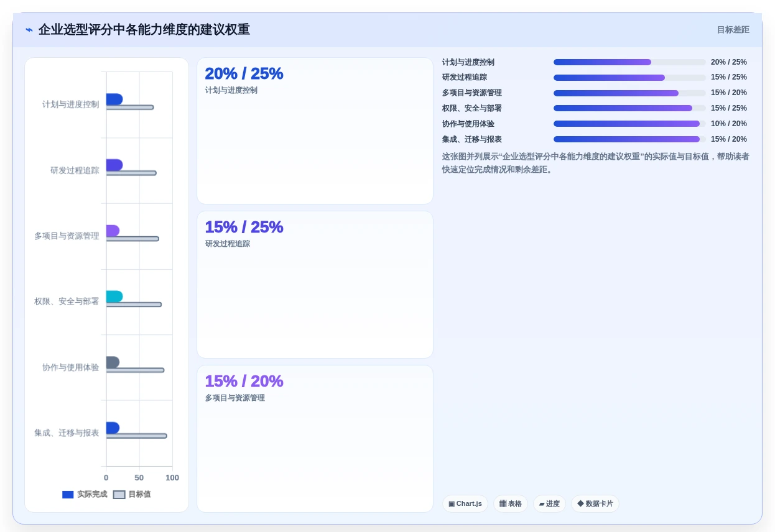
Task: Click the 20% / 25% value in progress list
Action: (x=729, y=62)
